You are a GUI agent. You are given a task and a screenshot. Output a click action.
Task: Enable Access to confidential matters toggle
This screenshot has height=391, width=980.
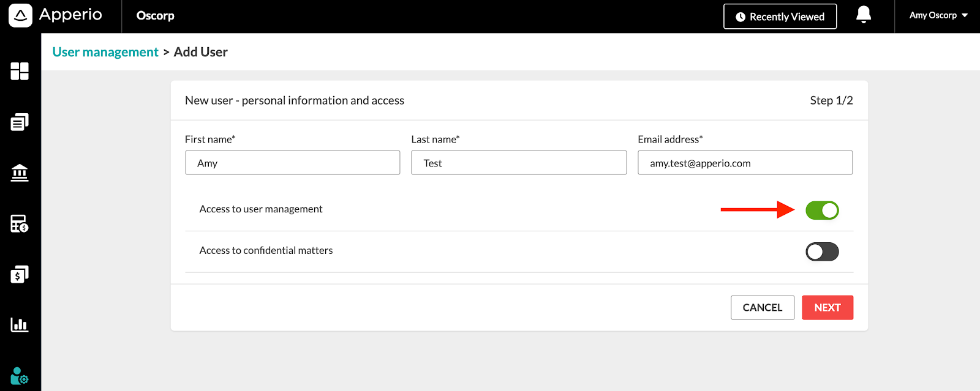click(x=822, y=251)
